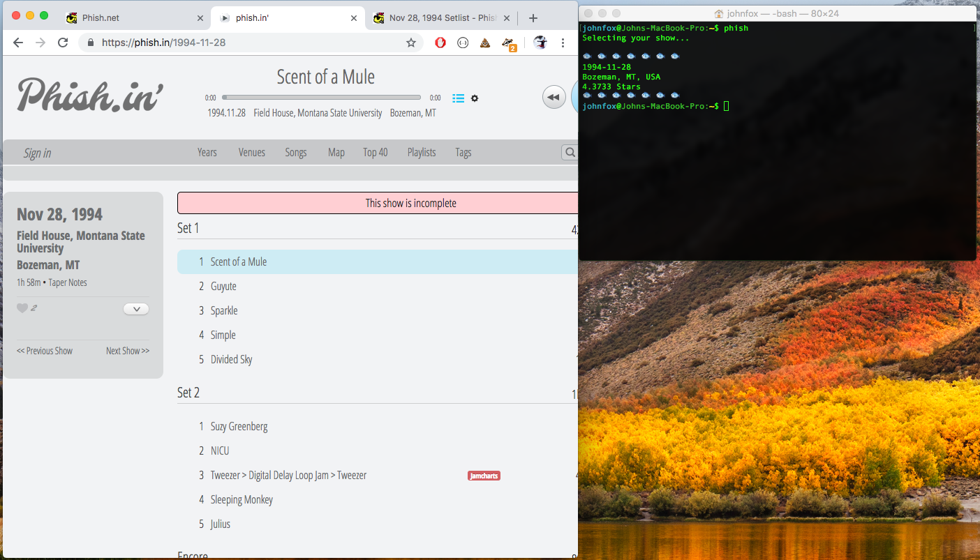Close the Phish.net tab
Viewport: 980px width, 560px height.
point(200,18)
